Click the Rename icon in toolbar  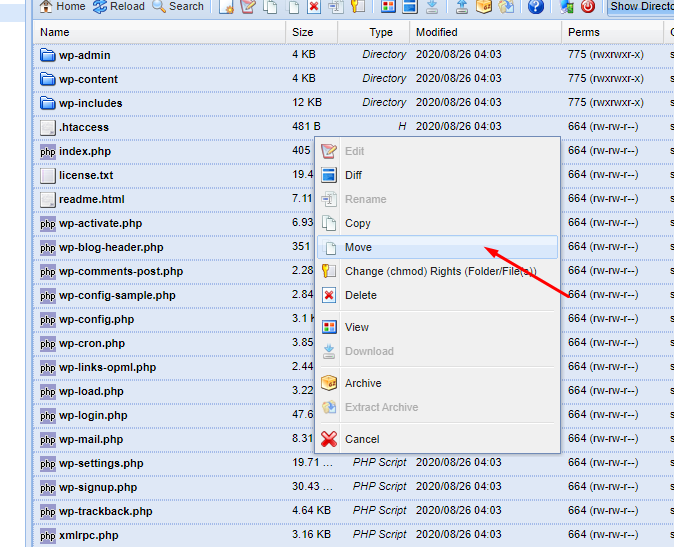[x=336, y=6]
